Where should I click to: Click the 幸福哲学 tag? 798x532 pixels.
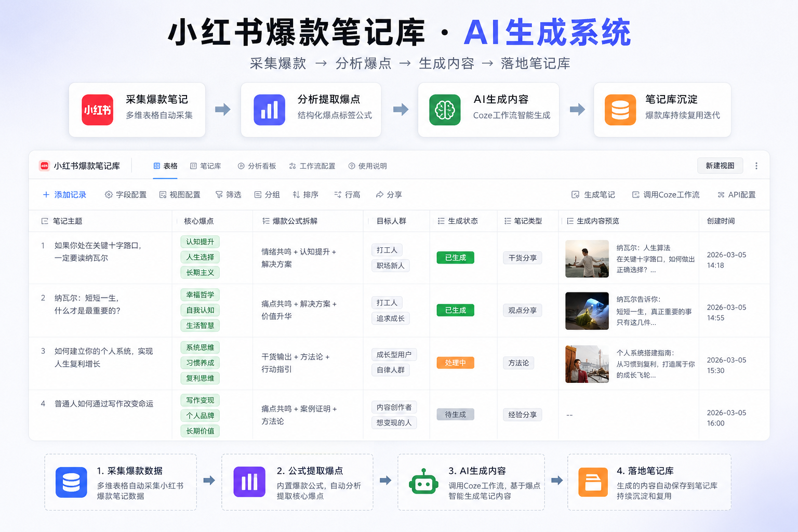(200, 295)
